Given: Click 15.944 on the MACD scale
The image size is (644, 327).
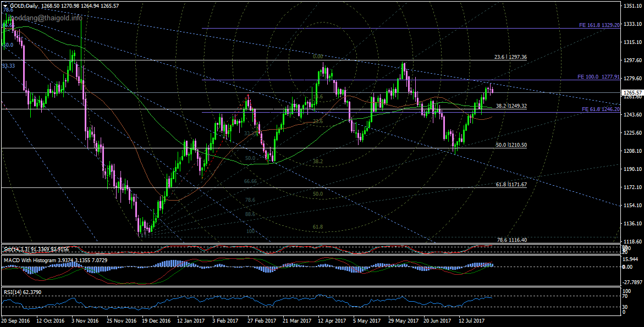Looking at the screenshot, I should 631,259.
